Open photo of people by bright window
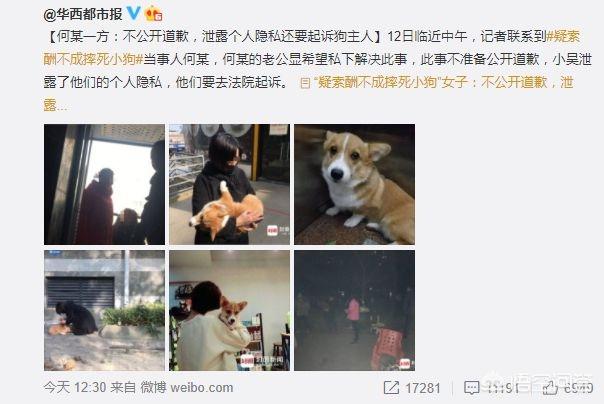 tap(104, 184)
